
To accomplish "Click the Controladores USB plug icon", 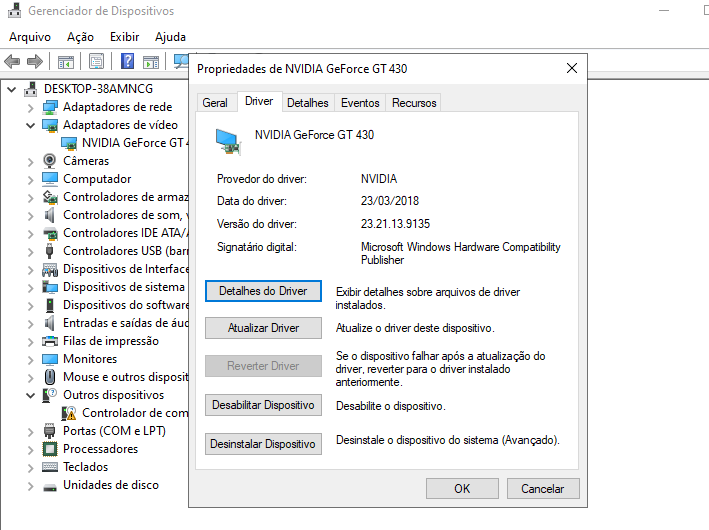I will (50, 251).
